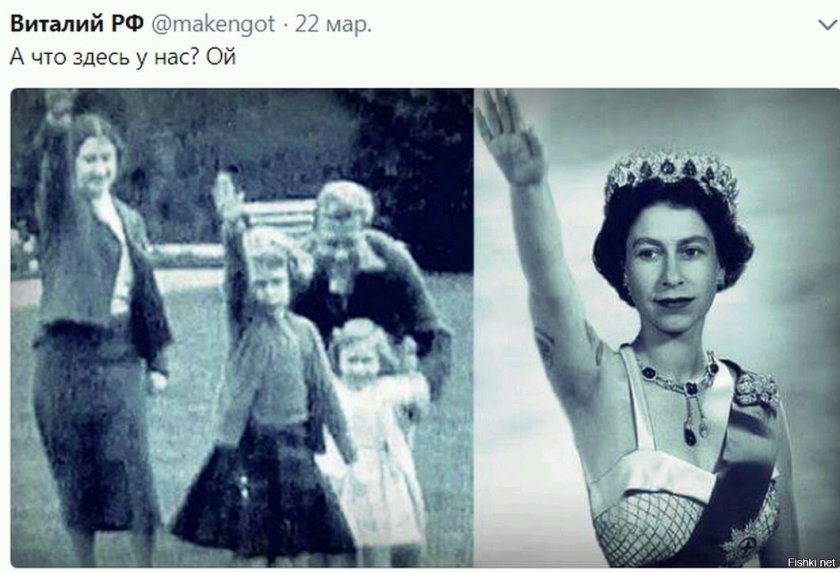Open the tweet via 22 мар. timestamp

tap(333, 25)
